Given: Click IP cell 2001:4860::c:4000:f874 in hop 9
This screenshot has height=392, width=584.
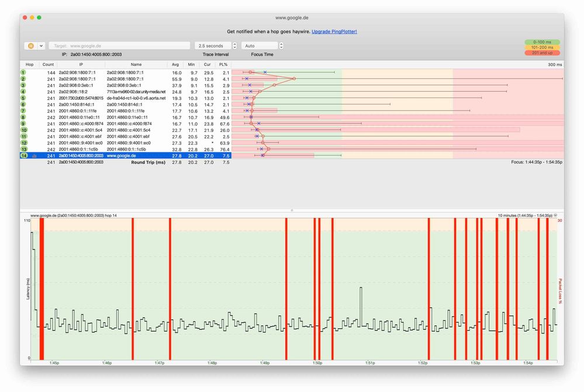Looking at the screenshot, I should coord(81,124).
